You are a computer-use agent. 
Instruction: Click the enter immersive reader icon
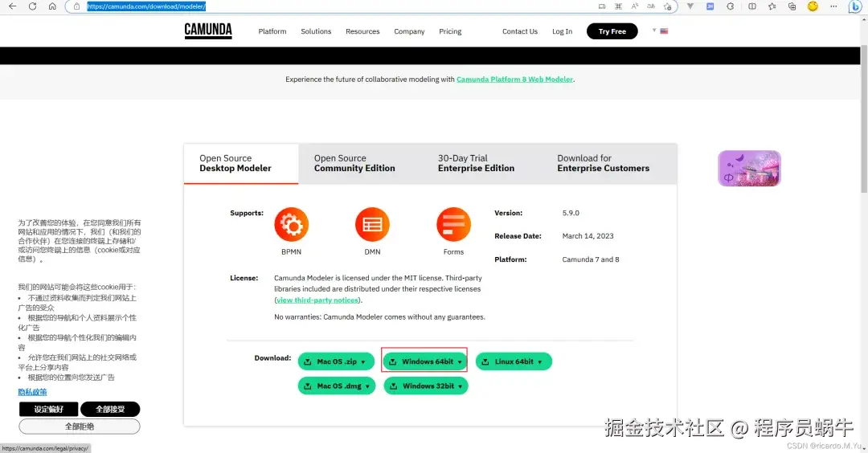pyautogui.click(x=602, y=6)
